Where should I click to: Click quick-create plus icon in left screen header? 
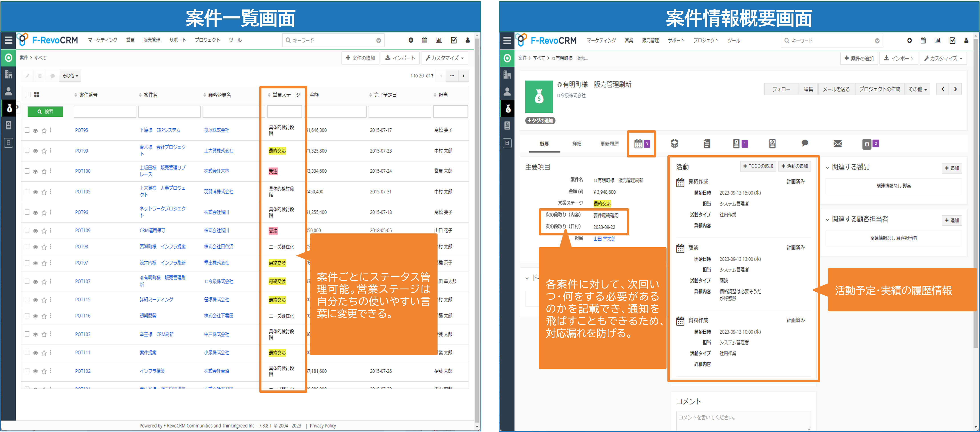point(411,40)
